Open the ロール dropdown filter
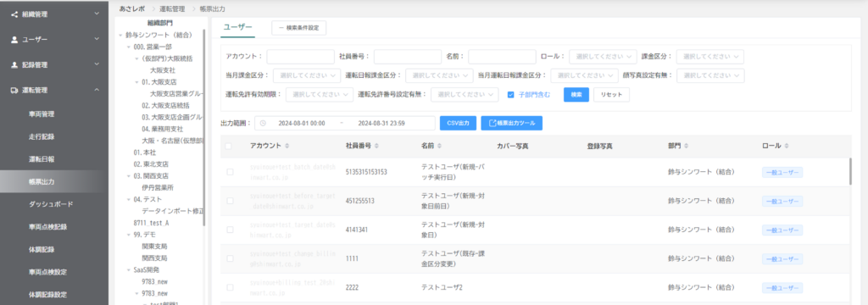 pyautogui.click(x=604, y=57)
